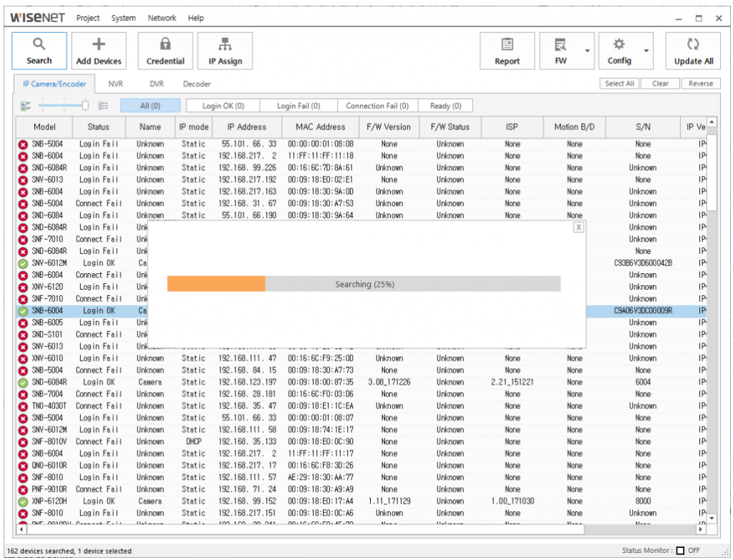
Task: Open the Credential lock tool
Action: 165,50
